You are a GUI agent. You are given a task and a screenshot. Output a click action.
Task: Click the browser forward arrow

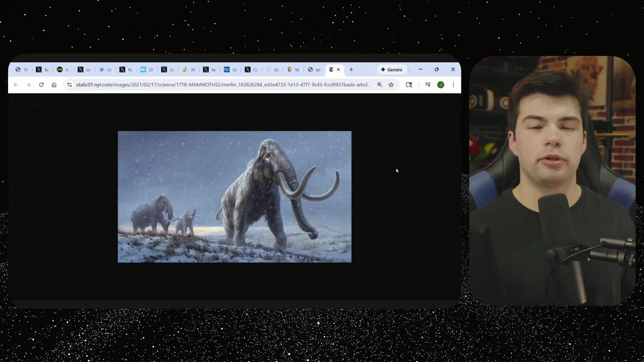click(29, 85)
